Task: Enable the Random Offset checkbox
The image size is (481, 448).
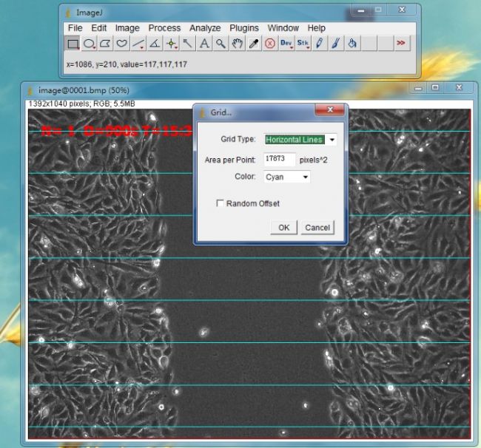Action: (221, 203)
